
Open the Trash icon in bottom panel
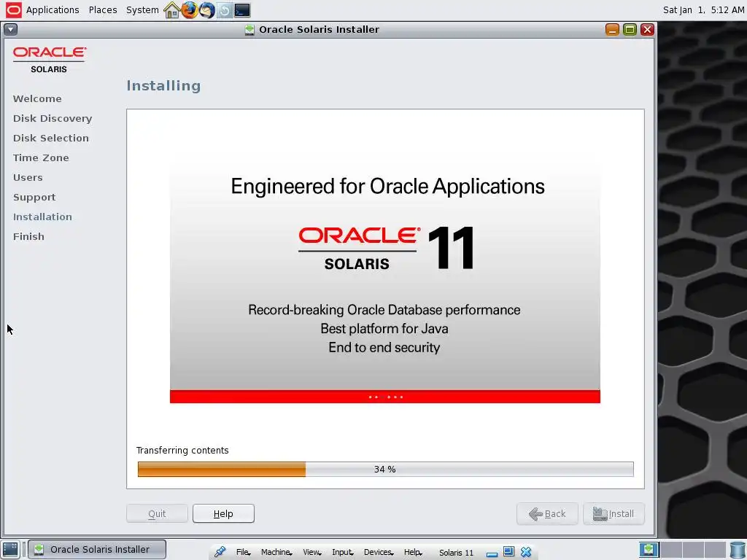[738, 550]
